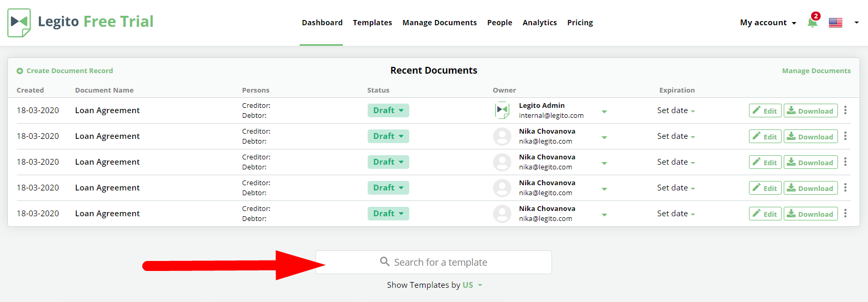Open the Pricing menu item
The height and width of the screenshot is (302, 868).
[580, 23]
